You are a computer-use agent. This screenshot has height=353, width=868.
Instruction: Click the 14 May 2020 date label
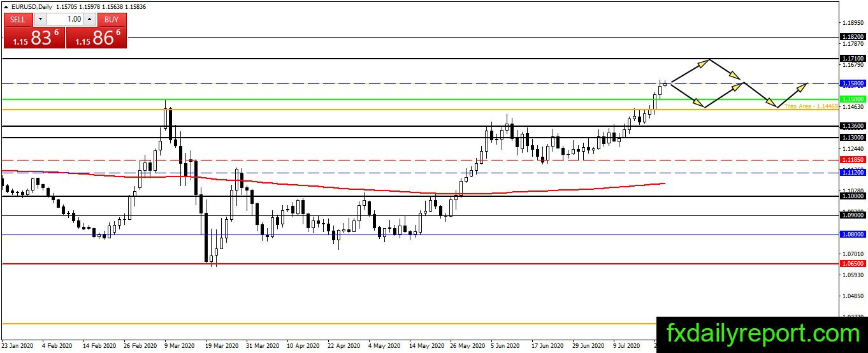pos(426,346)
